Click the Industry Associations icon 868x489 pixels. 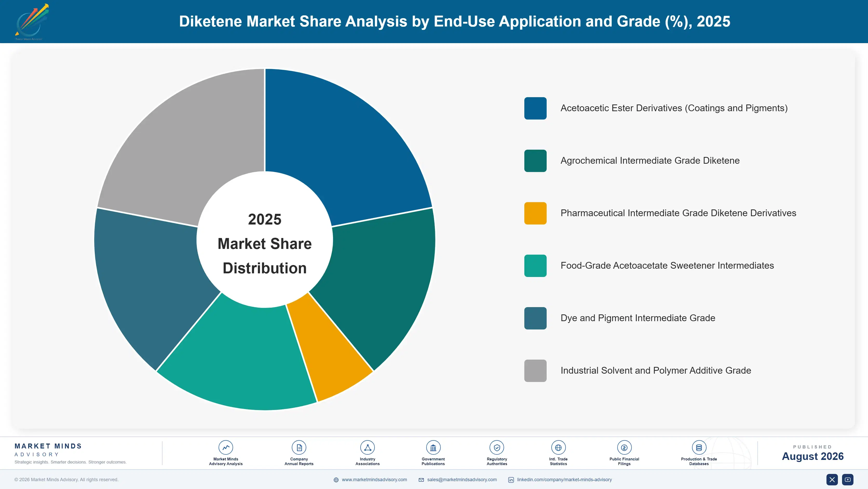(x=367, y=447)
